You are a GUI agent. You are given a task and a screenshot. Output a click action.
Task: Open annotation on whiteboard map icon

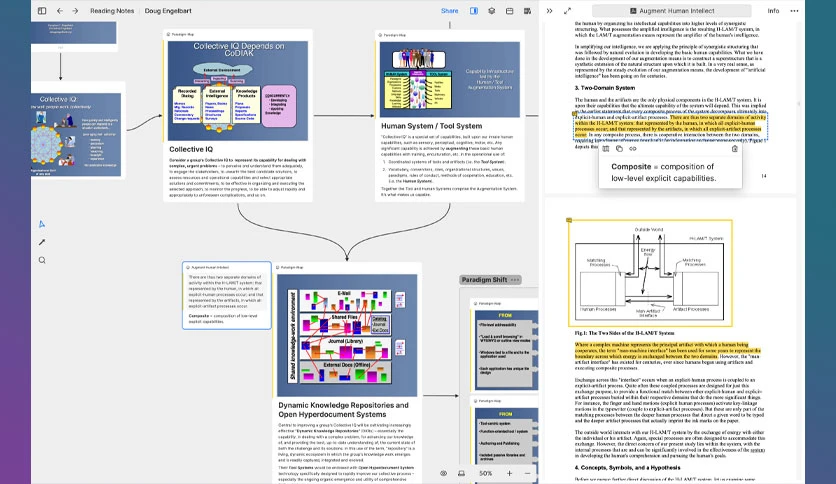(x=606, y=149)
